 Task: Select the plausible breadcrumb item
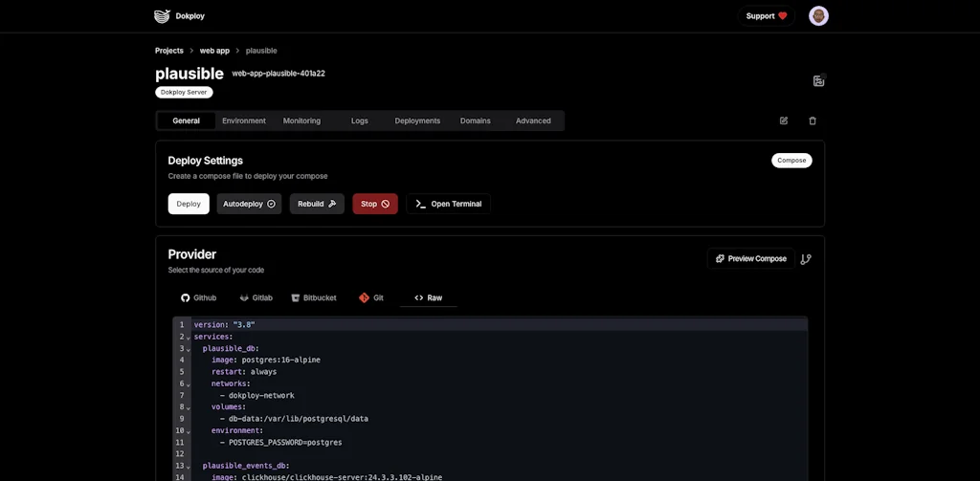pos(261,51)
